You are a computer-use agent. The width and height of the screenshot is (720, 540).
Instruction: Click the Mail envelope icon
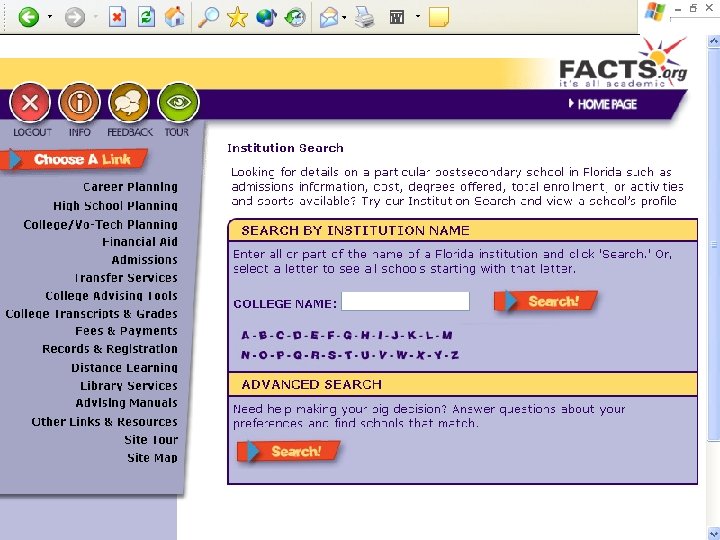click(x=329, y=18)
